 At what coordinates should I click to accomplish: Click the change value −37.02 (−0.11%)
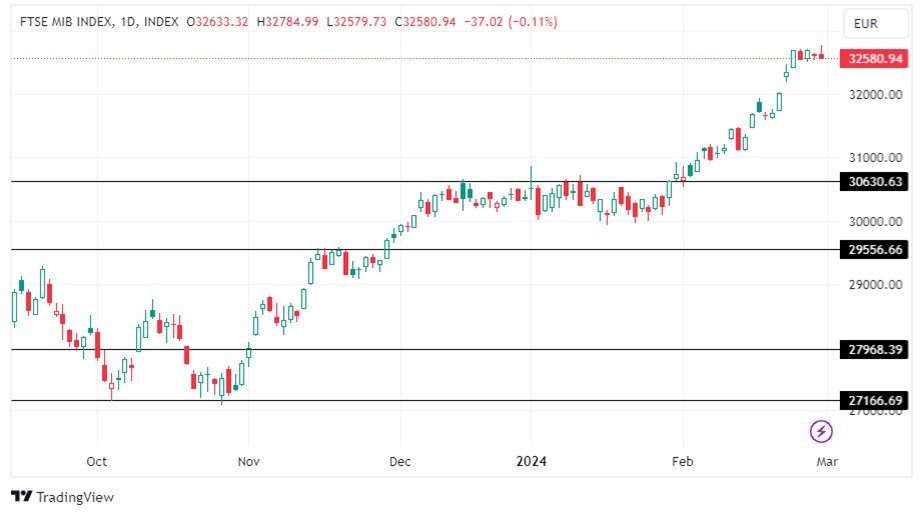pos(510,22)
